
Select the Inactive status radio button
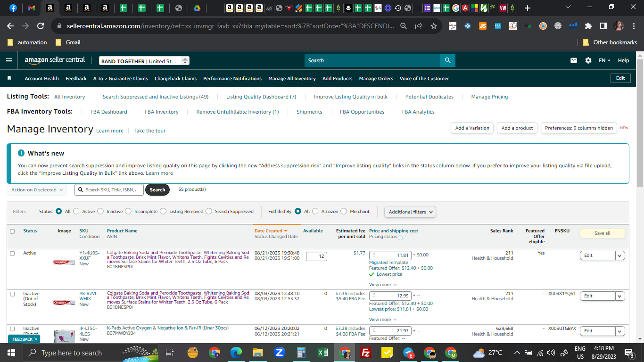coord(100,211)
